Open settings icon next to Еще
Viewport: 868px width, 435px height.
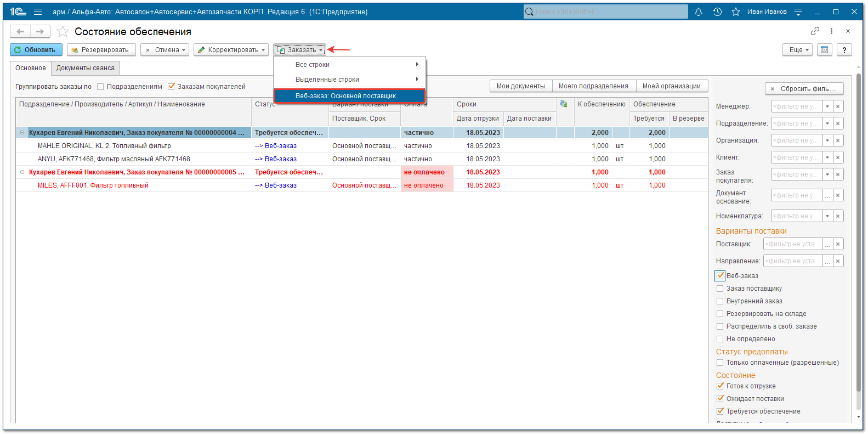point(824,50)
